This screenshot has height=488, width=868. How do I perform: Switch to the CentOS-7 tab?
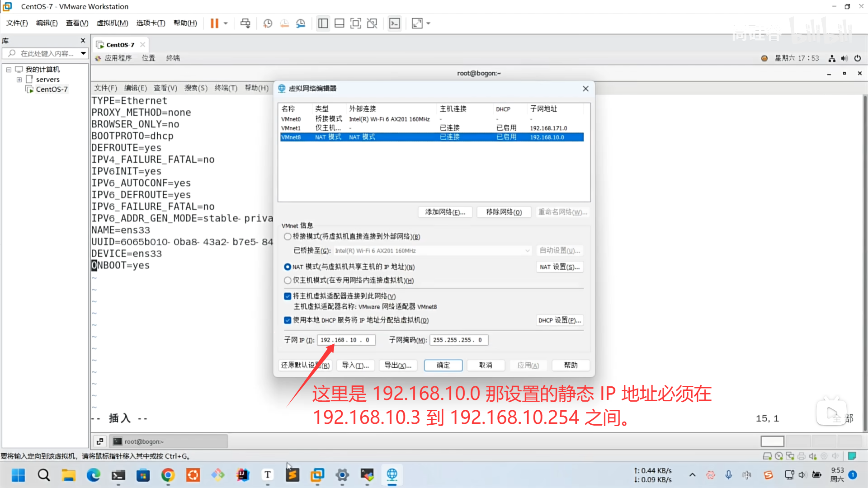click(x=120, y=45)
